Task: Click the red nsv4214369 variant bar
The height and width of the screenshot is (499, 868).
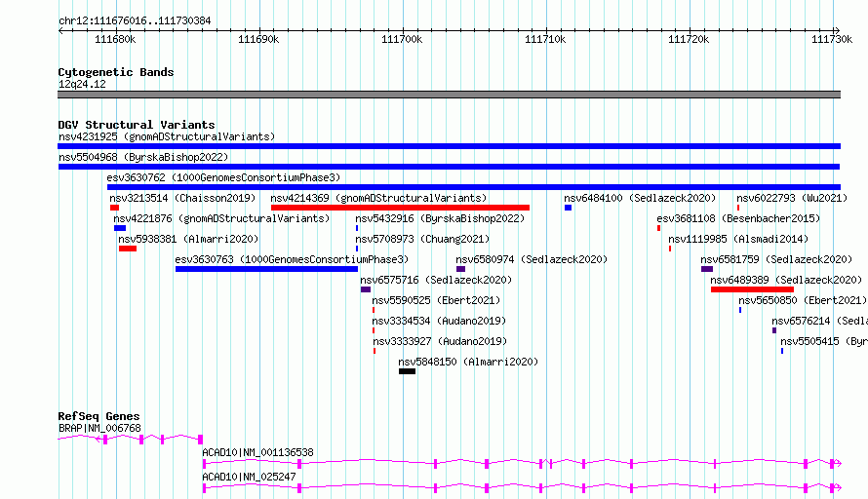Action: point(400,208)
